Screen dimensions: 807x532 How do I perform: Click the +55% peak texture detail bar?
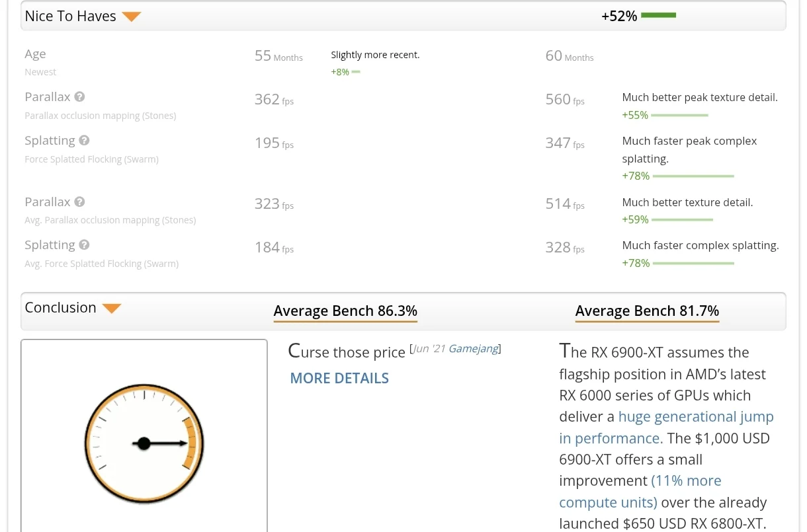point(680,116)
